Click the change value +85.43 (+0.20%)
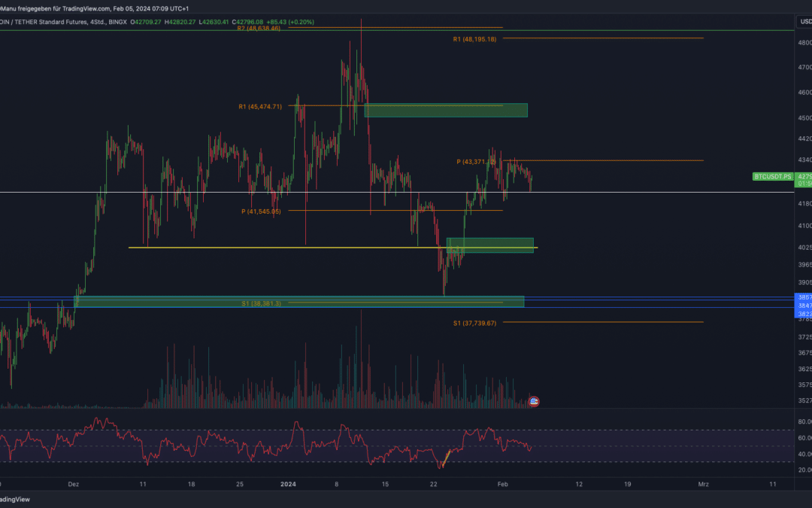The image size is (812, 508). [x=290, y=23]
